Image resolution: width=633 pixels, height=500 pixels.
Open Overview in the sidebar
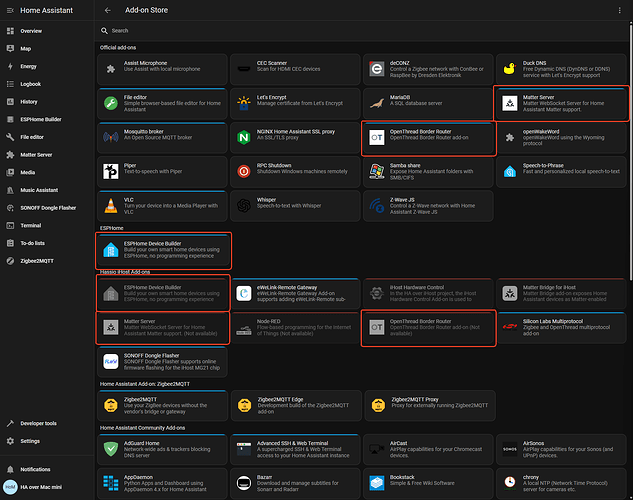click(47, 31)
